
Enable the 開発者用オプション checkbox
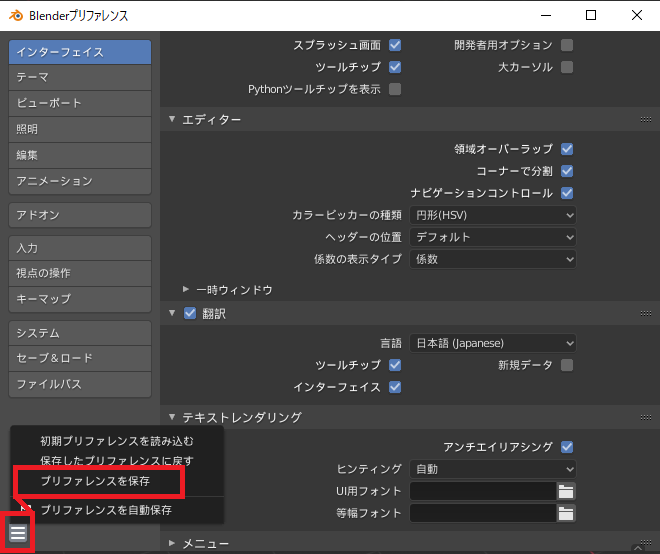pos(567,45)
